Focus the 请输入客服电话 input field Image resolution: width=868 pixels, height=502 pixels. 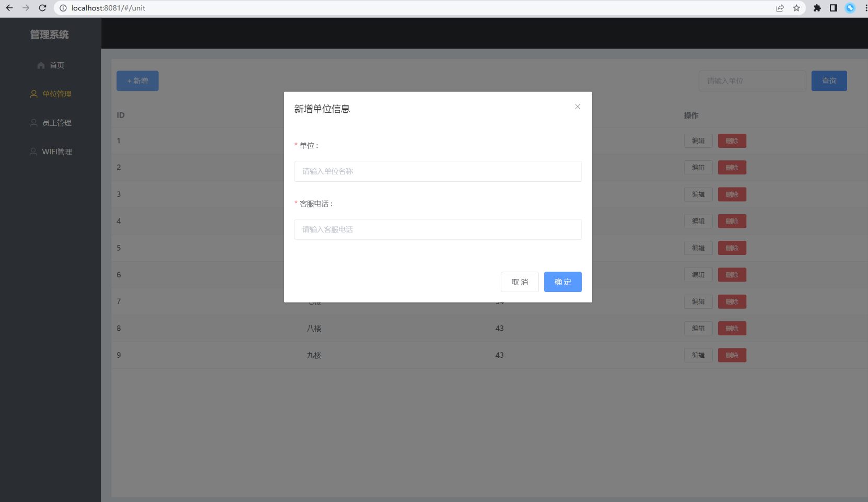[438, 229]
